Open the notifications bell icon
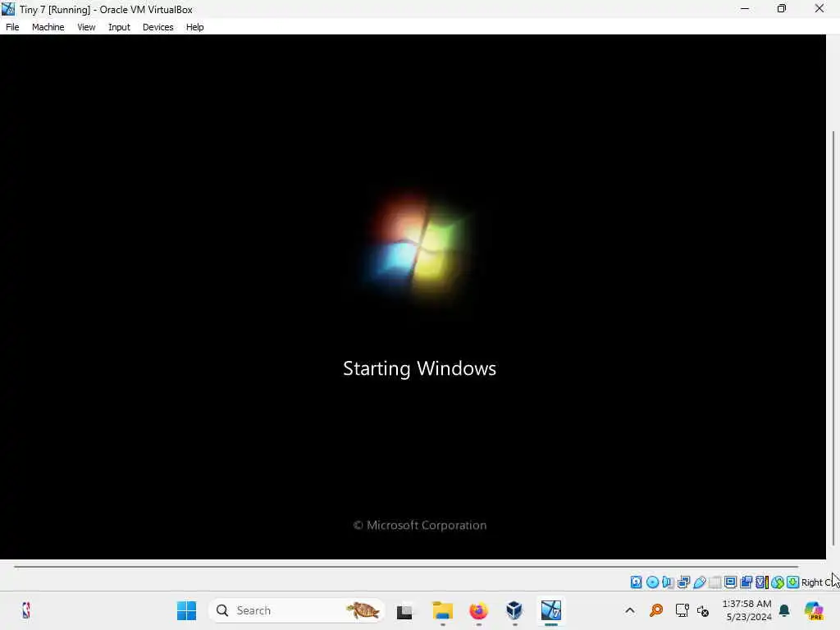840x630 pixels. tap(784, 610)
